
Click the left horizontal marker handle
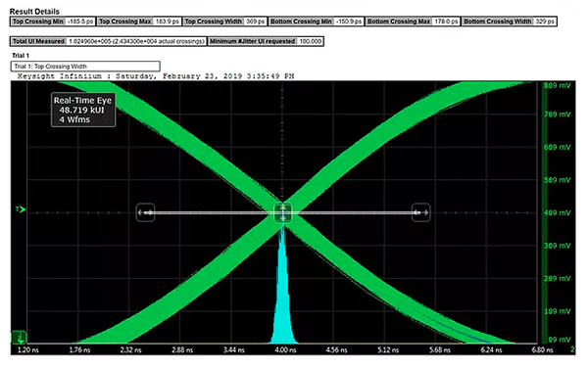point(145,212)
